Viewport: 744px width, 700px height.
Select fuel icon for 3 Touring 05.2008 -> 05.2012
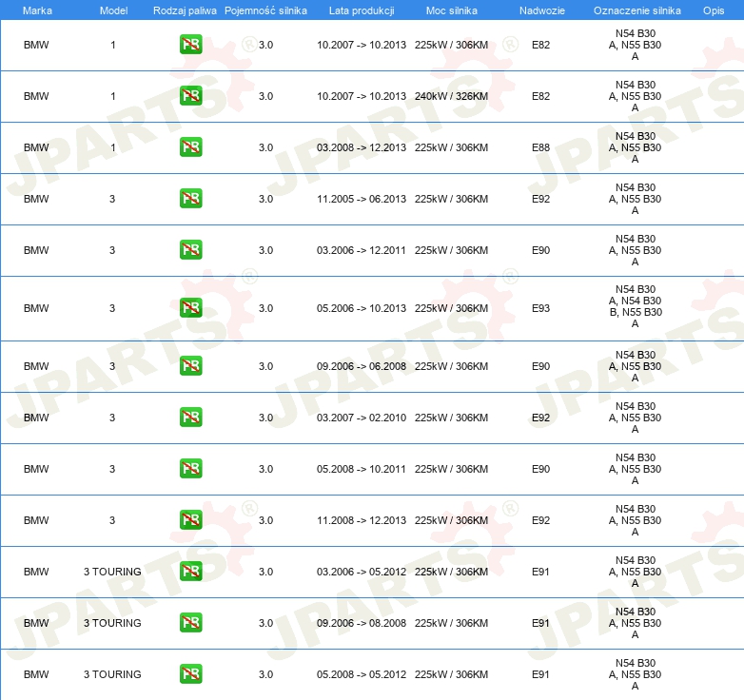tap(190, 674)
